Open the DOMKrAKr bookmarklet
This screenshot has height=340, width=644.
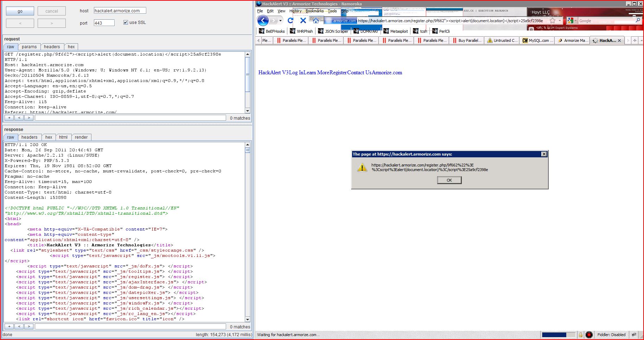(366, 31)
